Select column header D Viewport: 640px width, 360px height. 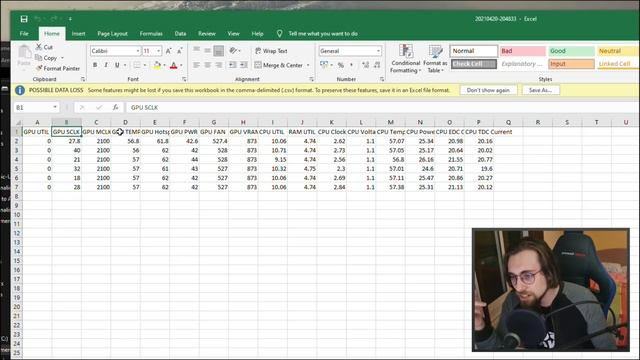tap(125, 122)
